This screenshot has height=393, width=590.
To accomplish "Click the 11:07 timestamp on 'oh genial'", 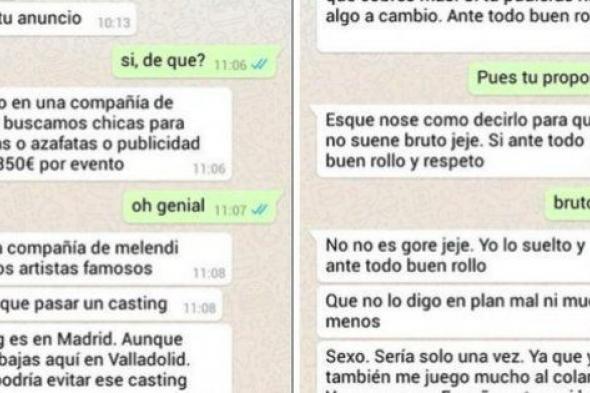I will [230, 210].
